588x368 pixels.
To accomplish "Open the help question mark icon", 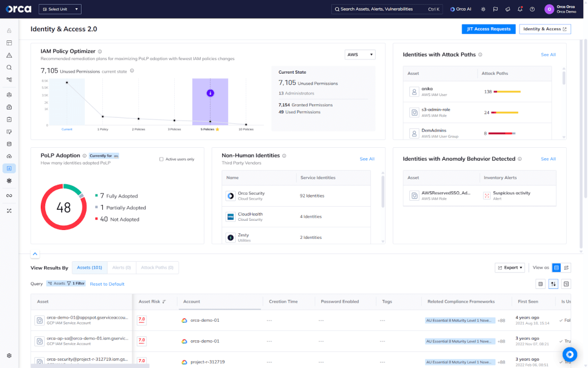I will (532, 9).
